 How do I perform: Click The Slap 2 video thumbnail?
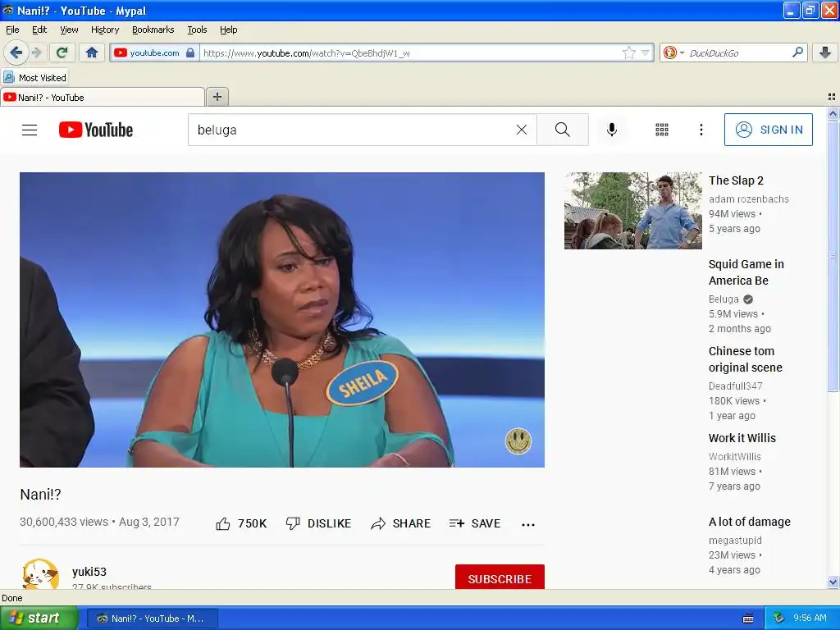(x=632, y=211)
